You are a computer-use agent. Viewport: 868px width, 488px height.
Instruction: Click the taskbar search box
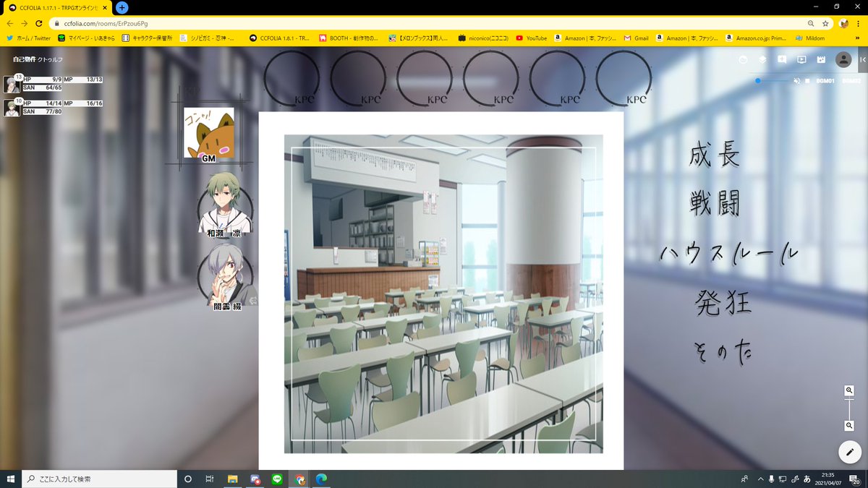[100, 479]
